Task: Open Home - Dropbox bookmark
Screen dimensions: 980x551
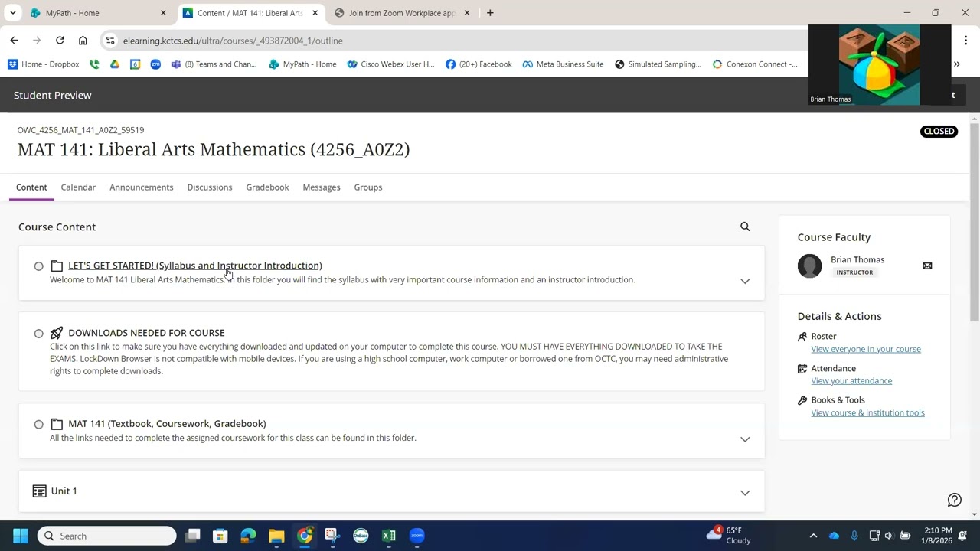Action: pyautogui.click(x=44, y=64)
